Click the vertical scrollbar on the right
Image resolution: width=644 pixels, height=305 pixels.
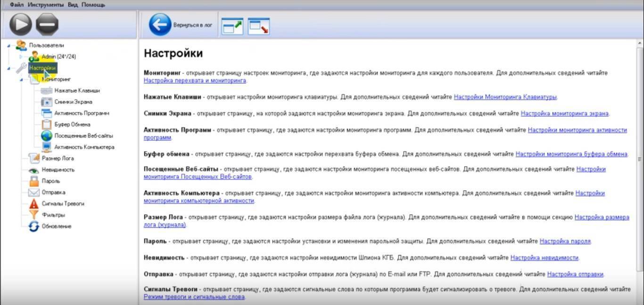[640, 159]
